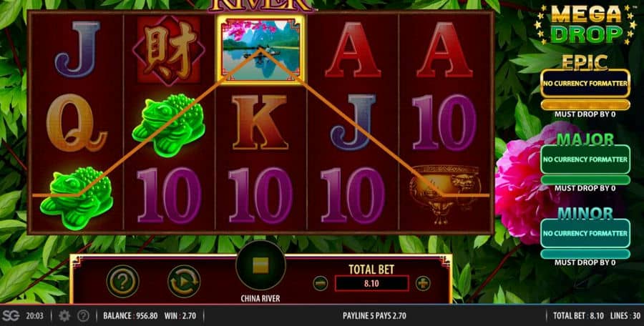The width and height of the screenshot is (644, 326).
Task: Select the Chinese character fortune symbol
Action: [x=168, y=50]
